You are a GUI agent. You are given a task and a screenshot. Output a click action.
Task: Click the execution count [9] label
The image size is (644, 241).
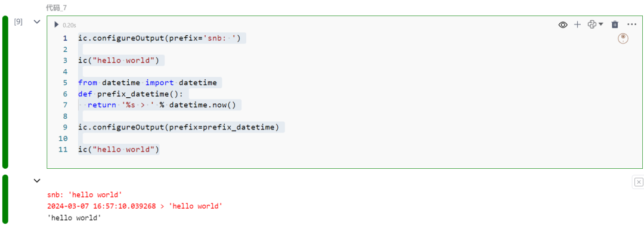[x=18, y=21]
